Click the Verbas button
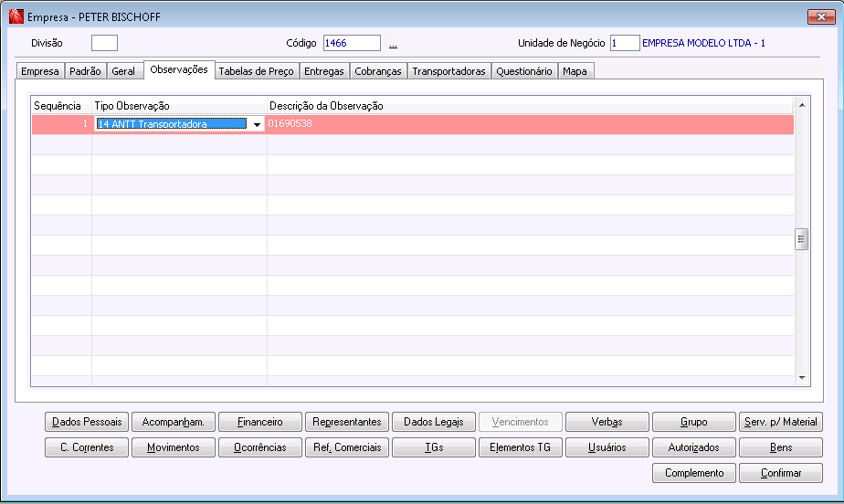This screenshot has height=504, width=844. click(x=607, y=422)
